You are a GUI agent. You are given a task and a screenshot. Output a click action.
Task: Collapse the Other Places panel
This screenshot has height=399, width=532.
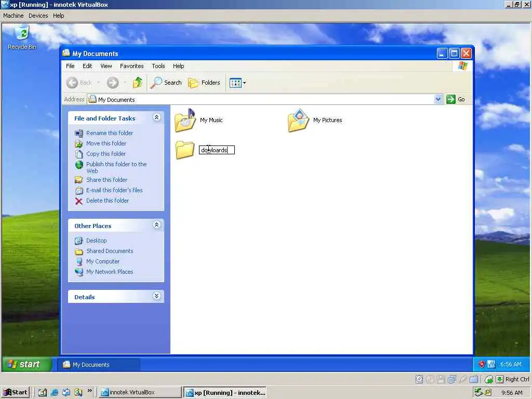pos(156,225)
